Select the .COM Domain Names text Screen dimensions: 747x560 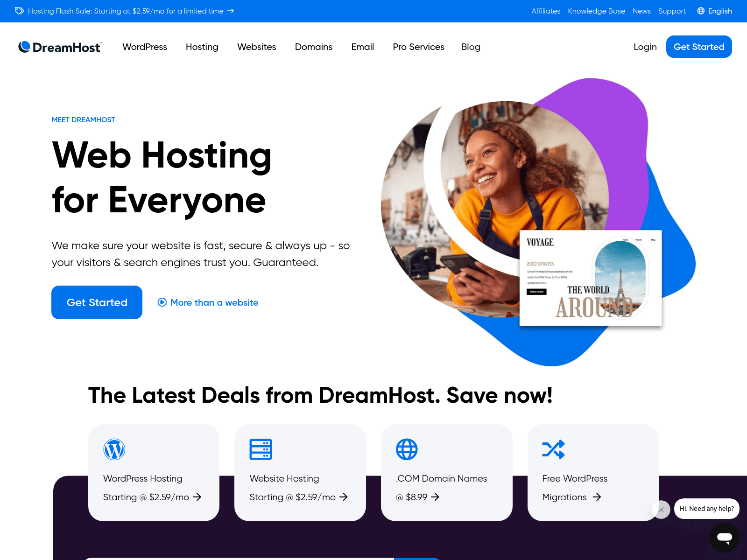pyautogui.click(x=441, y=478)
